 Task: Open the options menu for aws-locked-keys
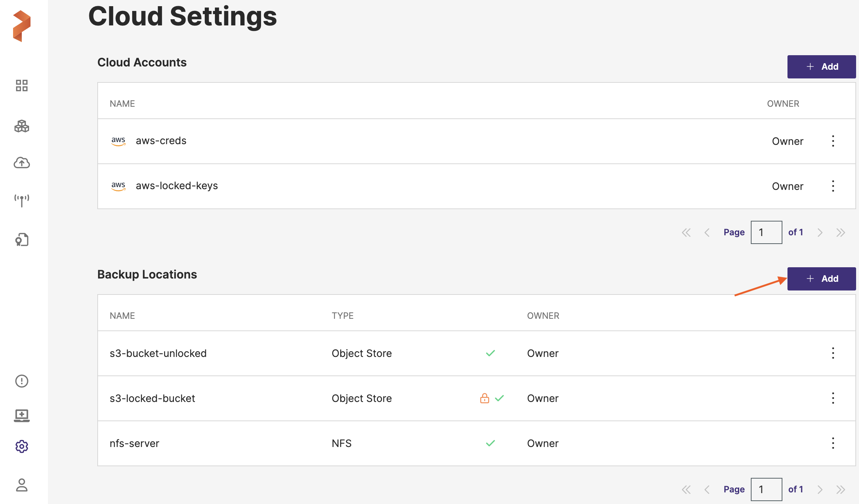(833, 186)
